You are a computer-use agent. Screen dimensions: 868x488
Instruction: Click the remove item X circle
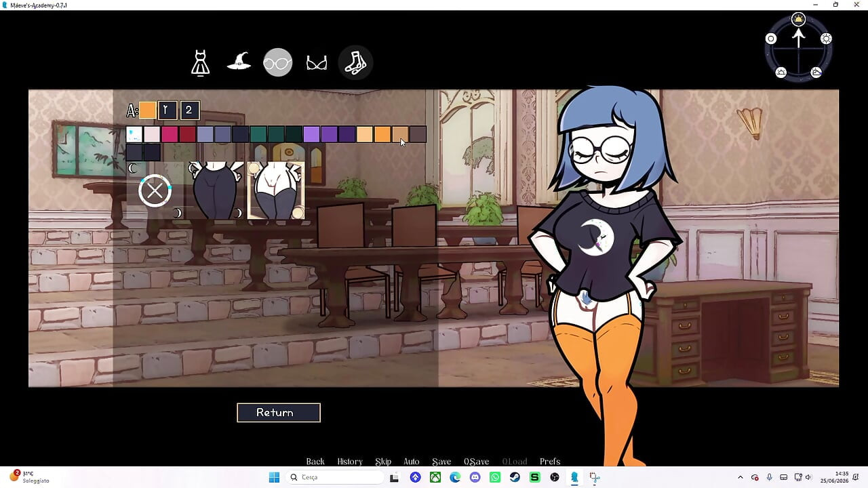(155, 190)
